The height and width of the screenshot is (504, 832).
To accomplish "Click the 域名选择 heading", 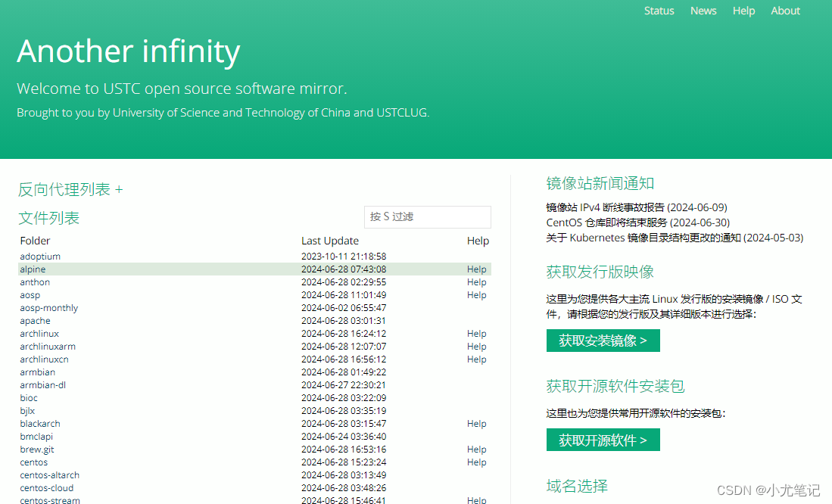I will 578,486.
